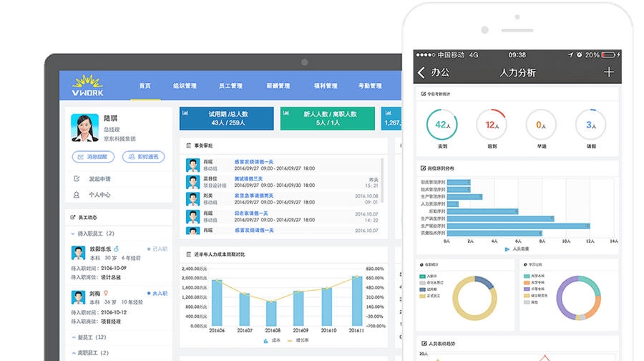
Task: Tap the 3人 请假 gauge on phone
Action: click(x=590, y=125)
